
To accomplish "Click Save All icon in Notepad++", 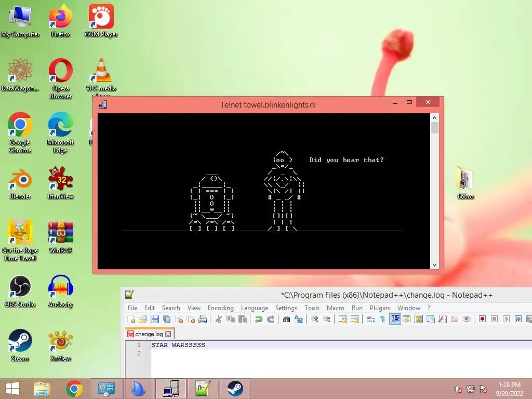I will click(x=167, y=319).
